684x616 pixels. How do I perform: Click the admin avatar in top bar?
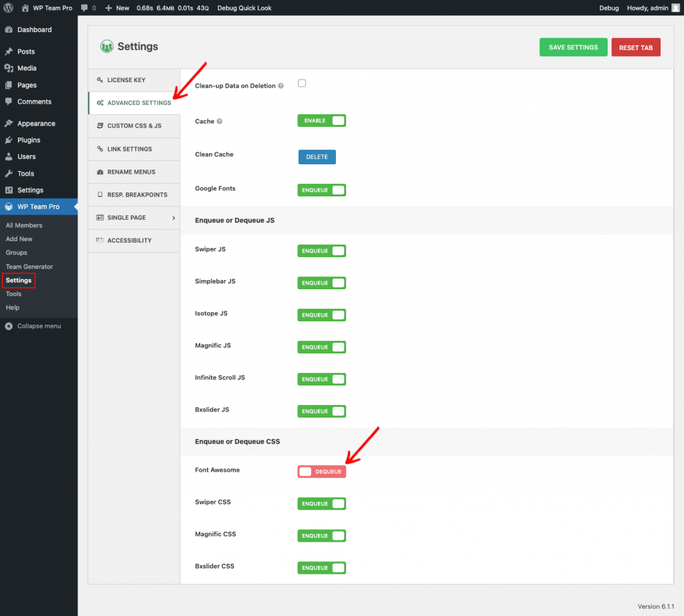click(675, 8)
